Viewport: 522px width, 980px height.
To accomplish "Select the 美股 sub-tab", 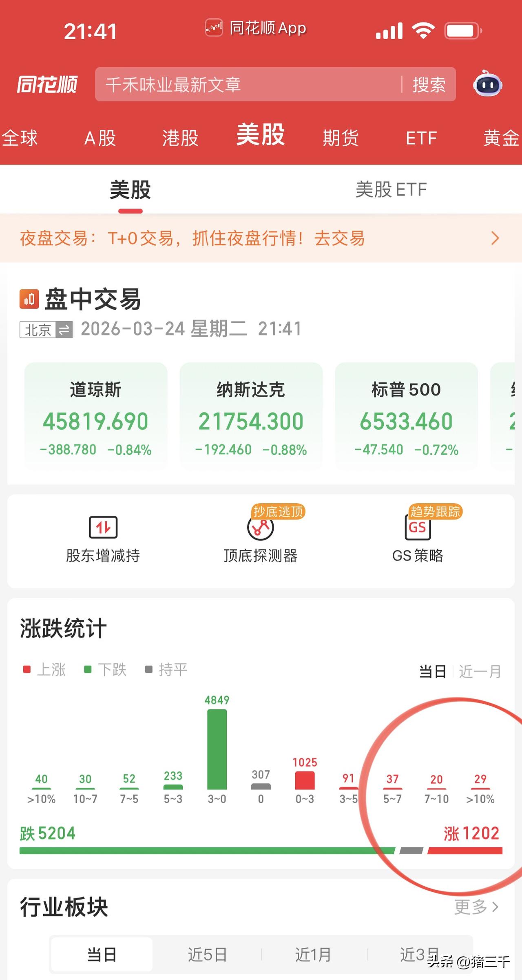I will click(x=130, y=190).
